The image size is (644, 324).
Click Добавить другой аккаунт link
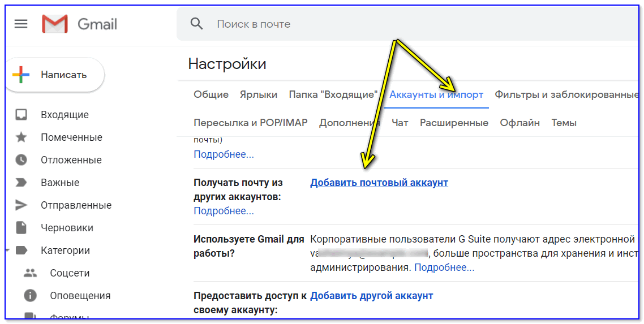tap(371, 296)
